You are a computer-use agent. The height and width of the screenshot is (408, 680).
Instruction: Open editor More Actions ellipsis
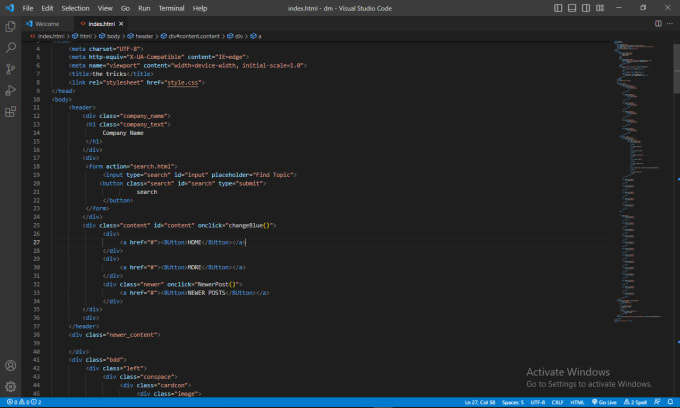pos(670,23)
